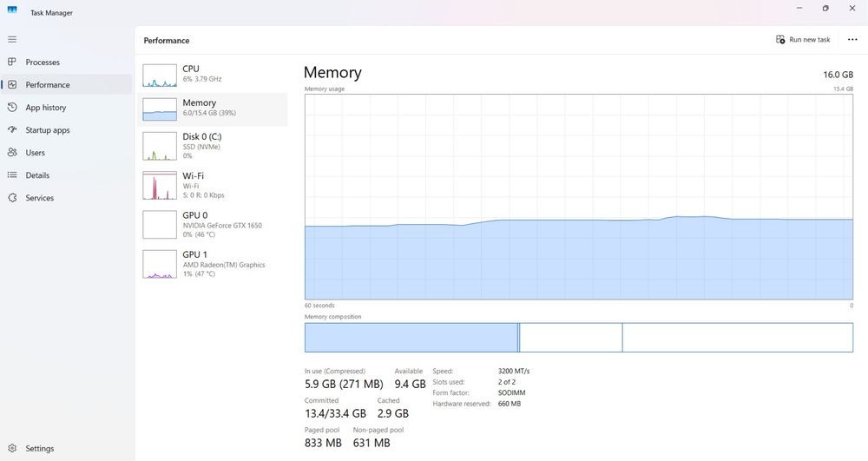Select the CPU performance graph thumbnail
868x461 pixels.
click(x=160, y=76)
